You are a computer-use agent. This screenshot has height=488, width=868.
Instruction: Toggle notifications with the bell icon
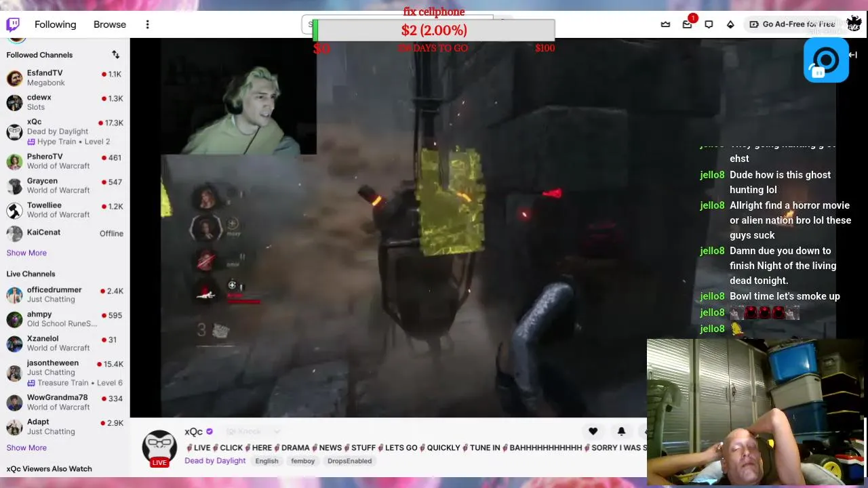[621, 431]
